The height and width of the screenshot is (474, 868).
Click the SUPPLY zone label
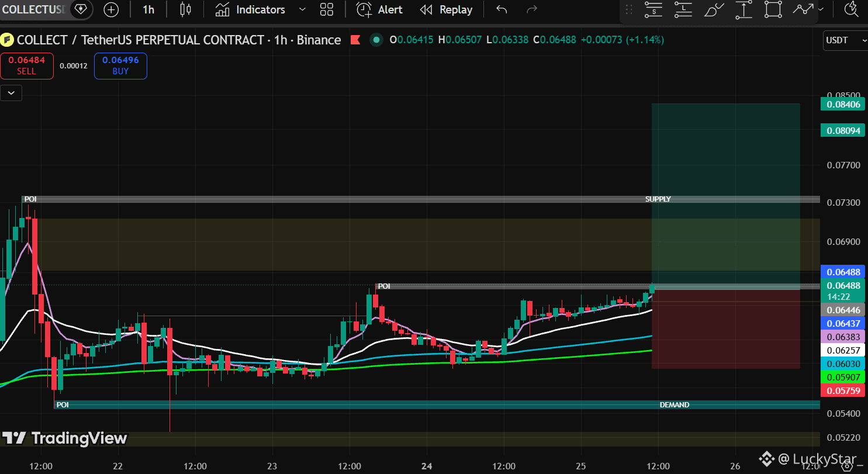tap(658, 199)
